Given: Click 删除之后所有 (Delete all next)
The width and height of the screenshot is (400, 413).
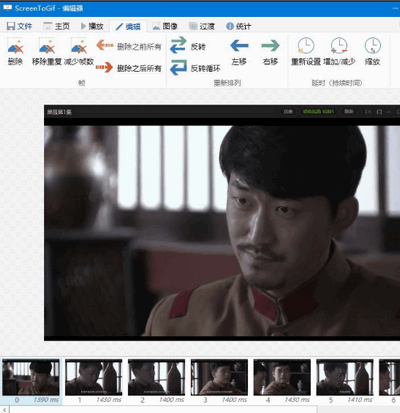Looking at the screenshot, I should point(129,68).
